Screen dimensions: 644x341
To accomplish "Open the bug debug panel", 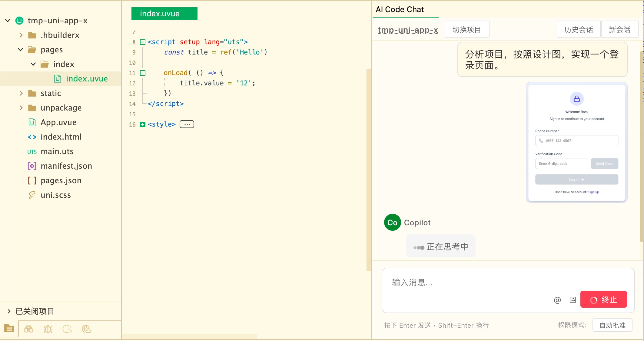I will click(x=48, y=329).
